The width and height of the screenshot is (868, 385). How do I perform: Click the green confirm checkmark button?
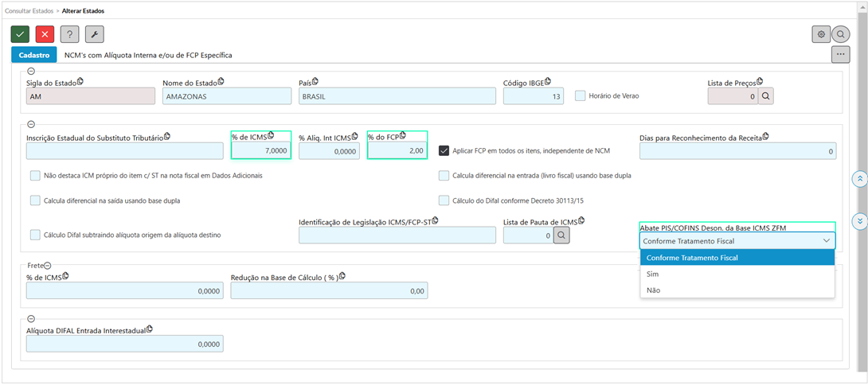click(20, 34)
